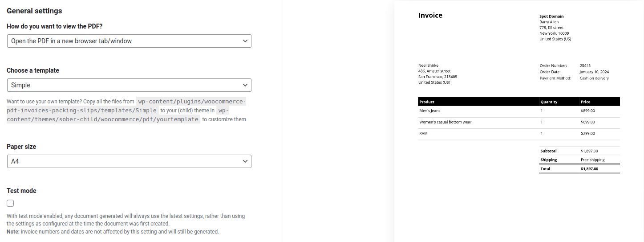
Task: Click the Invoice title in the preview
Action: (x=430, y=16)
